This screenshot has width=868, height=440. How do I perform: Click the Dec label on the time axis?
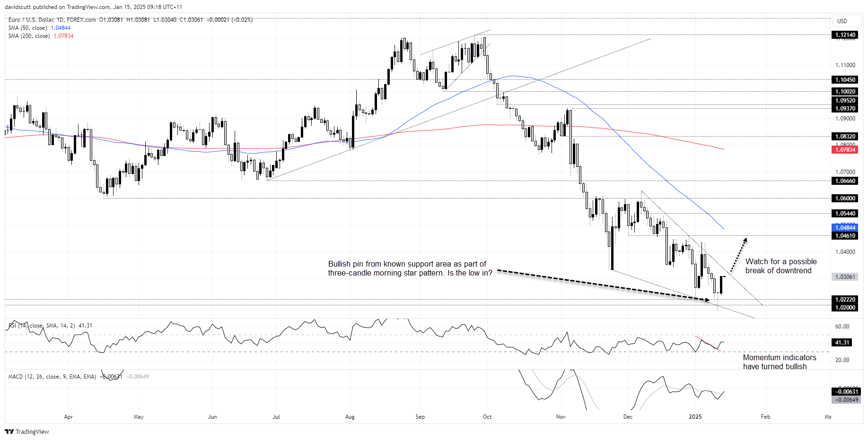pyautogui.click(x=628, y=417)
